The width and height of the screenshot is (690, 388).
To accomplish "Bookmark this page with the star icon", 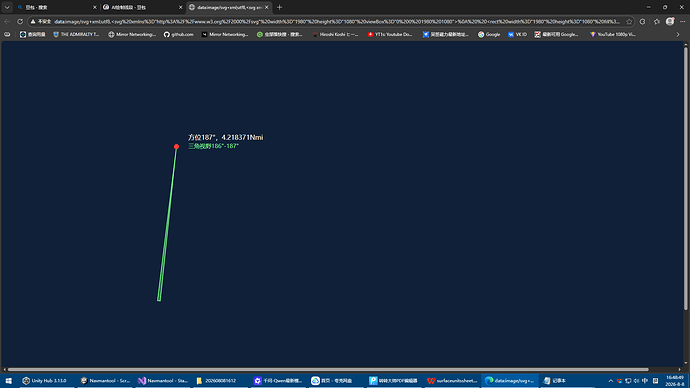I will tap(629, 21).
